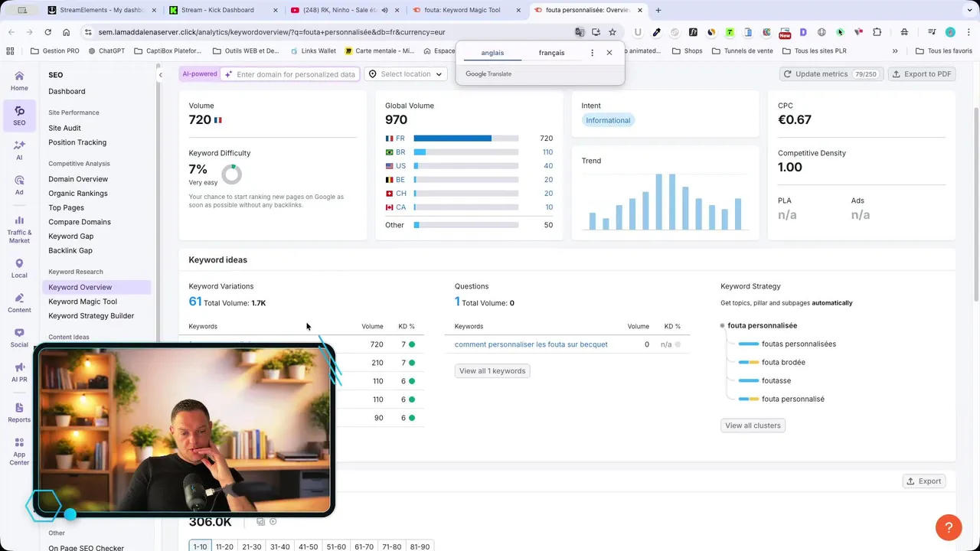Click the browser address bar URL
This screenshot has width=980, height=551.
[272, 32]
